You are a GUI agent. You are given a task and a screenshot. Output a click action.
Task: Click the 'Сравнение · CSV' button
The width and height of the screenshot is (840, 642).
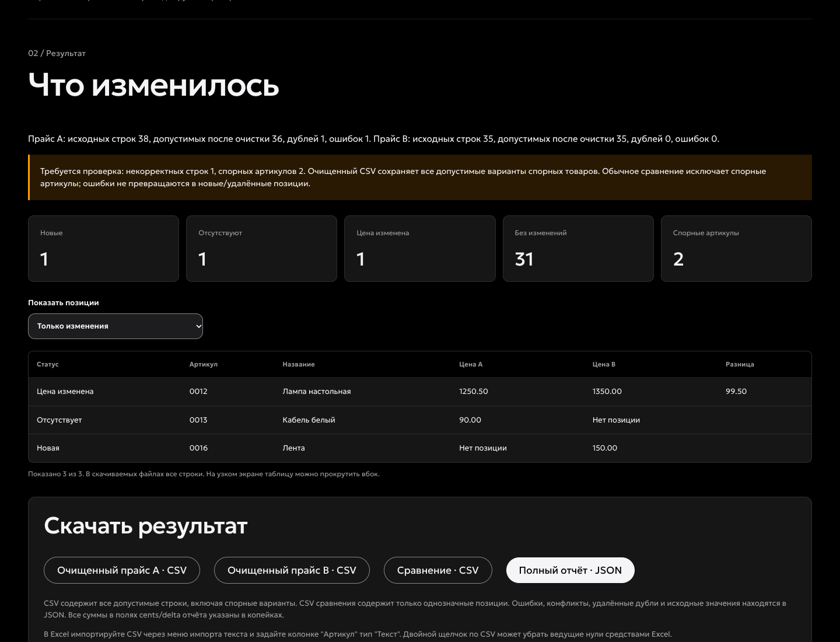tap(438, 570)
